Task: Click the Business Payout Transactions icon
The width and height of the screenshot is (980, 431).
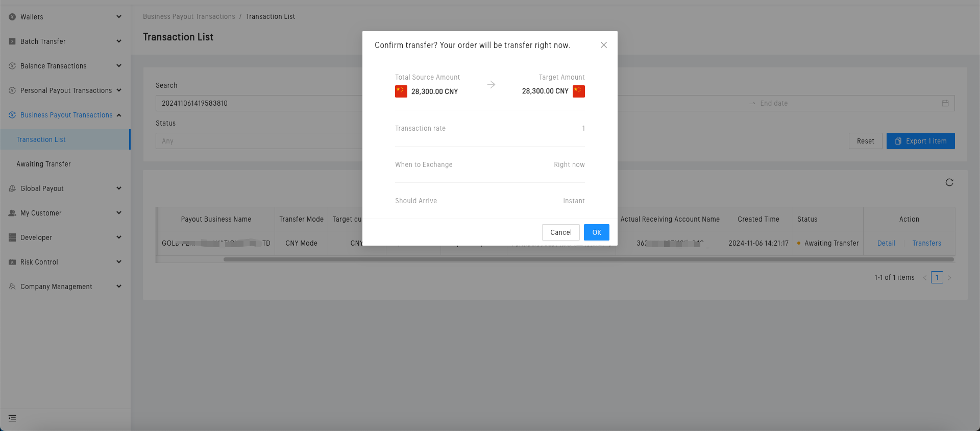Action: 12,115
